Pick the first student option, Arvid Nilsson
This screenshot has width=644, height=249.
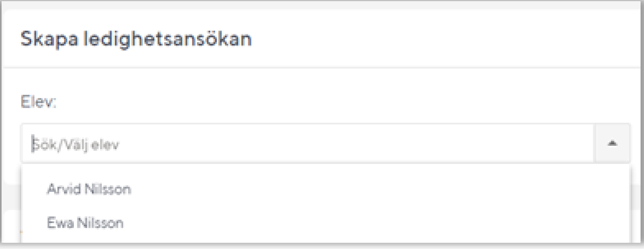[325, 189]
